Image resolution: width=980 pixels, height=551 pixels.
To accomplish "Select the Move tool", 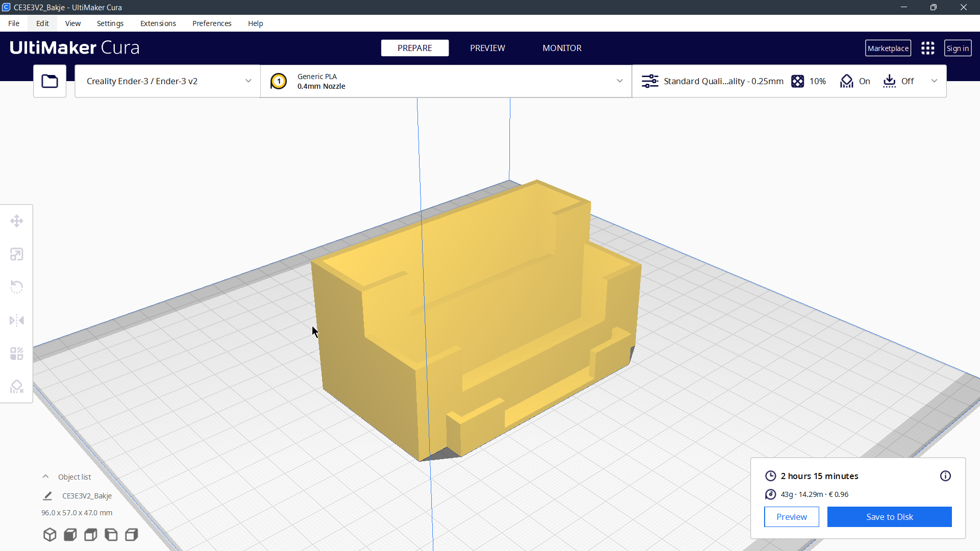I will coord(17,221).
